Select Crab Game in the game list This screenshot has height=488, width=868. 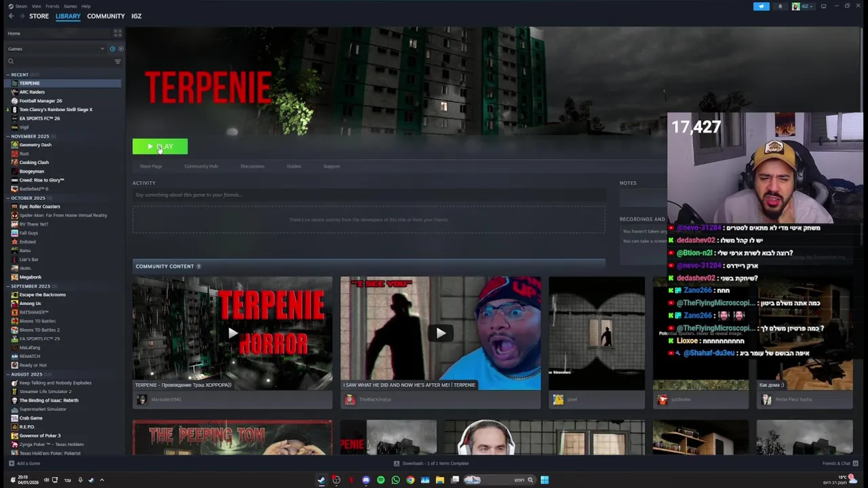coord(31,418)
